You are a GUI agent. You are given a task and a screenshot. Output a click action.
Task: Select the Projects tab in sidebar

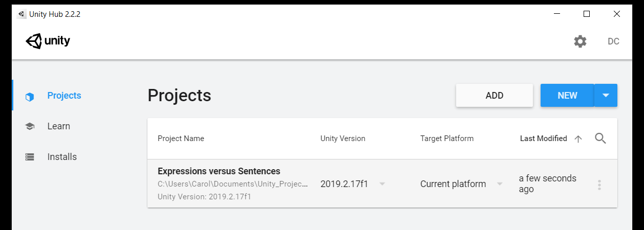[x=64, y=96]
